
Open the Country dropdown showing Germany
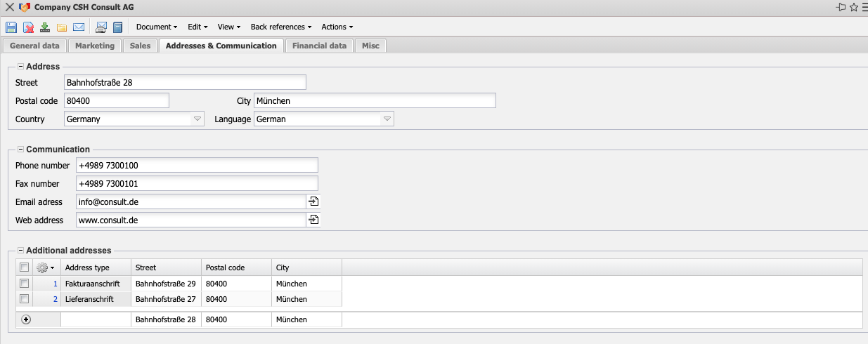pos(197,119)
